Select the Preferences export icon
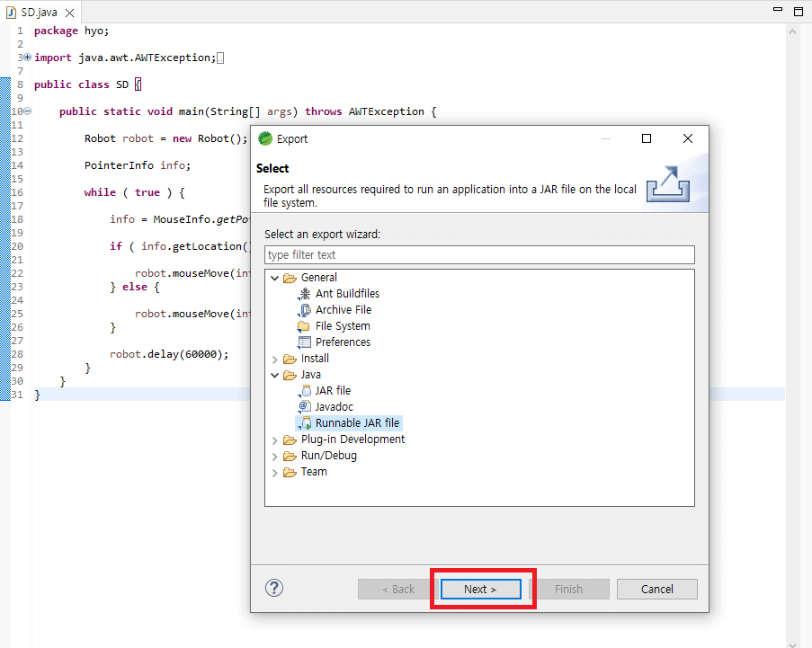The height and width of the screenshot is (648, 812). 304,342
